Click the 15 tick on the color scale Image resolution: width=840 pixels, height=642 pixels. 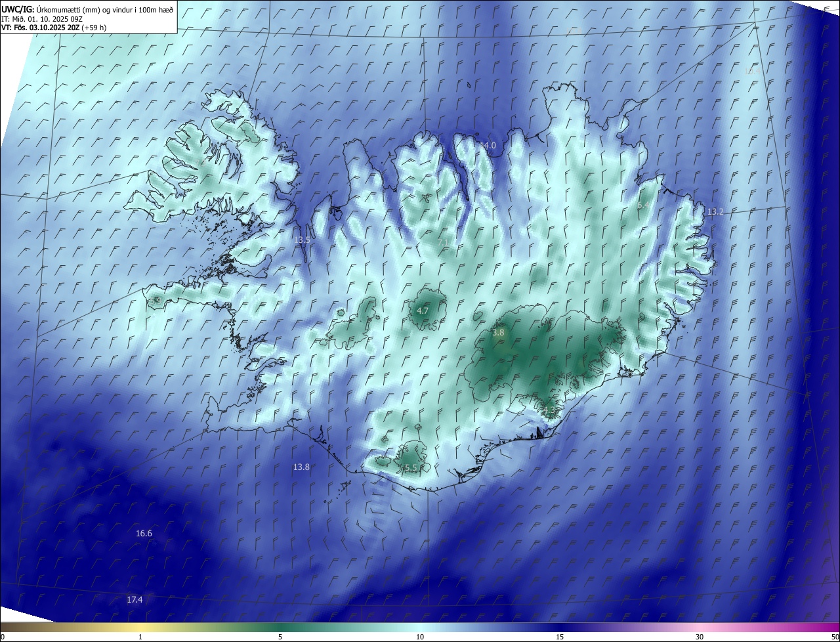pyautogui.click(x=560, y=637)
